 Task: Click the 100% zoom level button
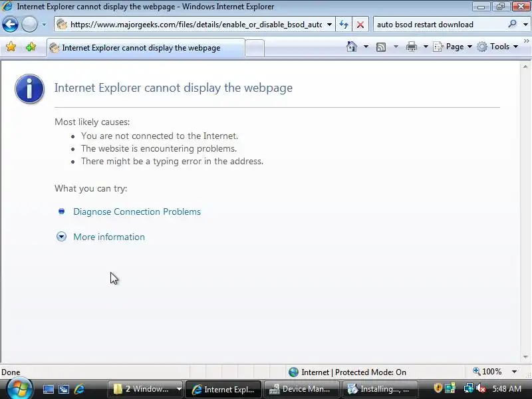point(487,372)
